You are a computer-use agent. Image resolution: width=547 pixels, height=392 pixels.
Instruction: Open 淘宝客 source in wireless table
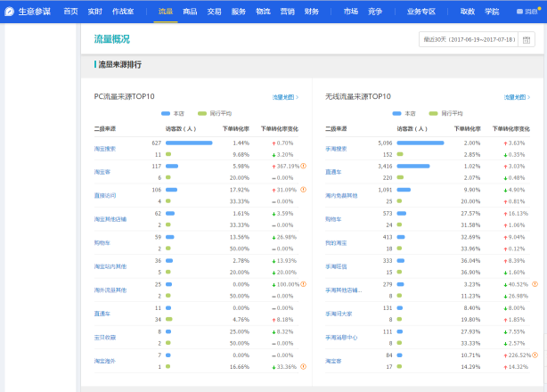click(x=333, y=361)
